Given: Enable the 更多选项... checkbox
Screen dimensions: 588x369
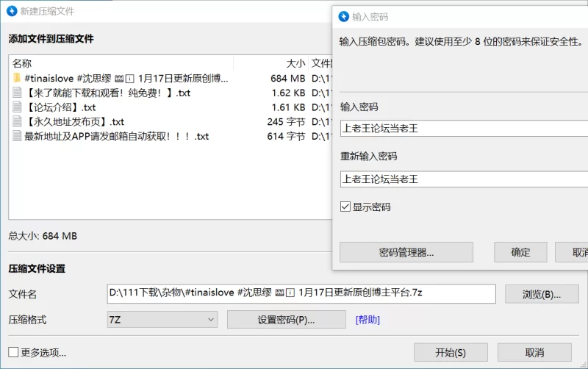Looking at the screenshot, I should coord(13,352).
